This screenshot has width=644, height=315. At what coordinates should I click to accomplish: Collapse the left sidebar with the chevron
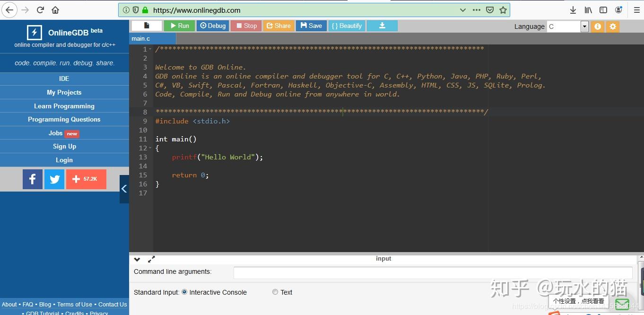pyautogui.click(x=124, y=189)
